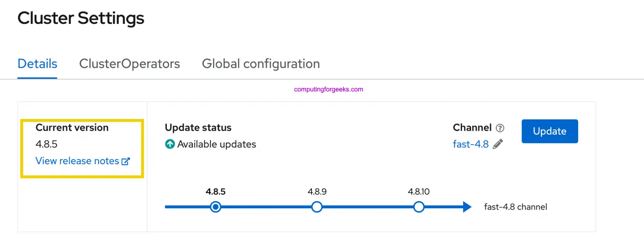The width and height of the screenshot is (644, 251).
Task: Click the update progress track between versions
Action: coord(266,207)
